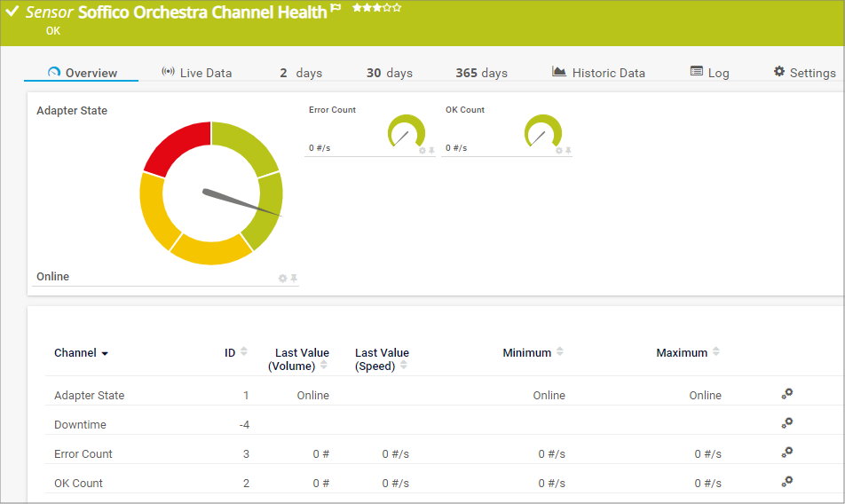
Task: Sort by Maximum column
Action: coord(715,352)
